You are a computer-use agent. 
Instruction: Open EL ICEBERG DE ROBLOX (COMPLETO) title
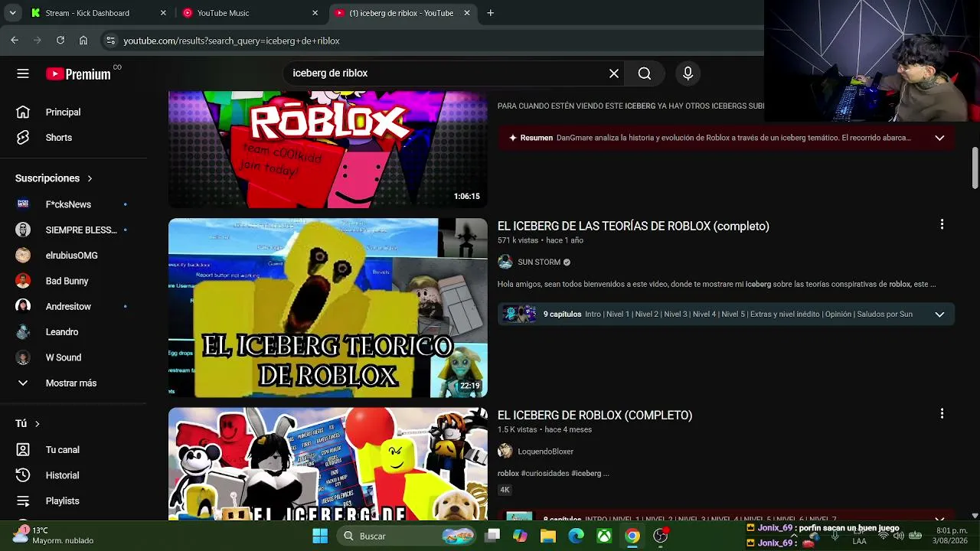tap(595, 416)
